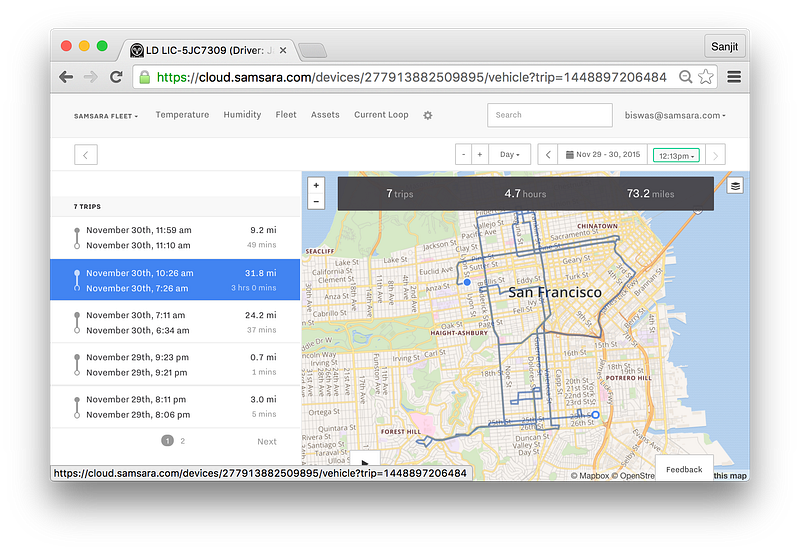Click the 7 TRIPS list header

point(87,207)
